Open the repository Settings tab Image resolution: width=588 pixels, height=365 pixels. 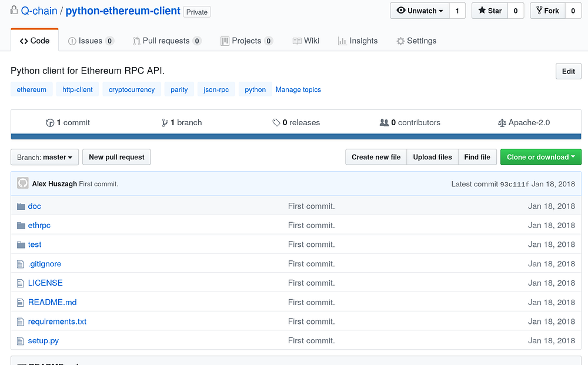pyautogui.click(x=417, y=41)
